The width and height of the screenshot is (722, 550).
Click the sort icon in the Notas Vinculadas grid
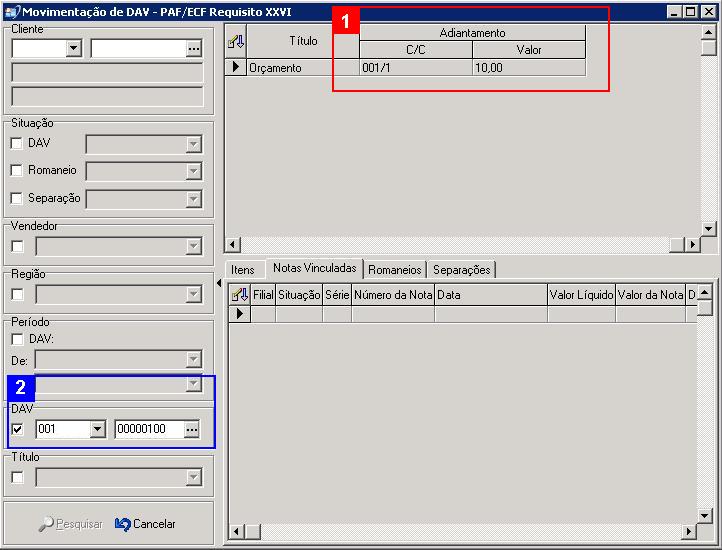[240, 295]
